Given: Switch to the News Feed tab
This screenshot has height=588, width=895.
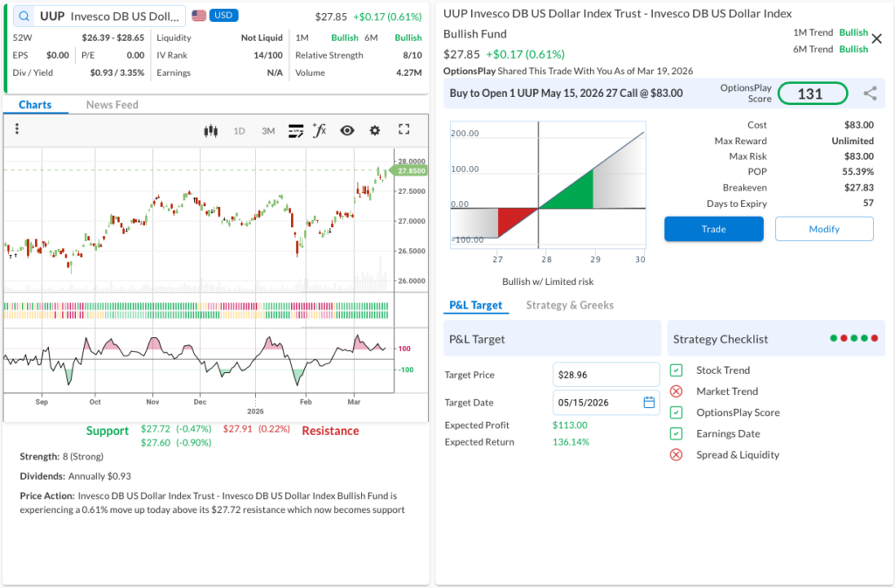Looking at the screenshot, I should pos(112,105).
